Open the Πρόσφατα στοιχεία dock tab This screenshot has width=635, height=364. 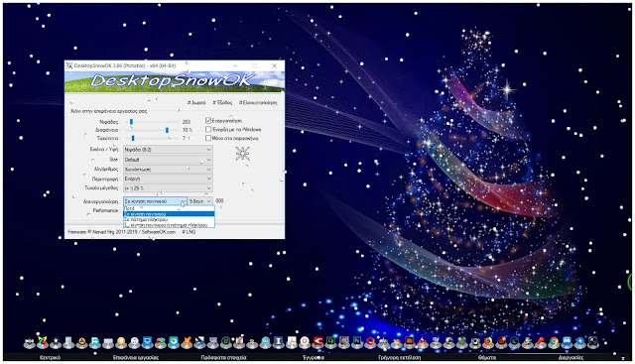click(223, 358)
